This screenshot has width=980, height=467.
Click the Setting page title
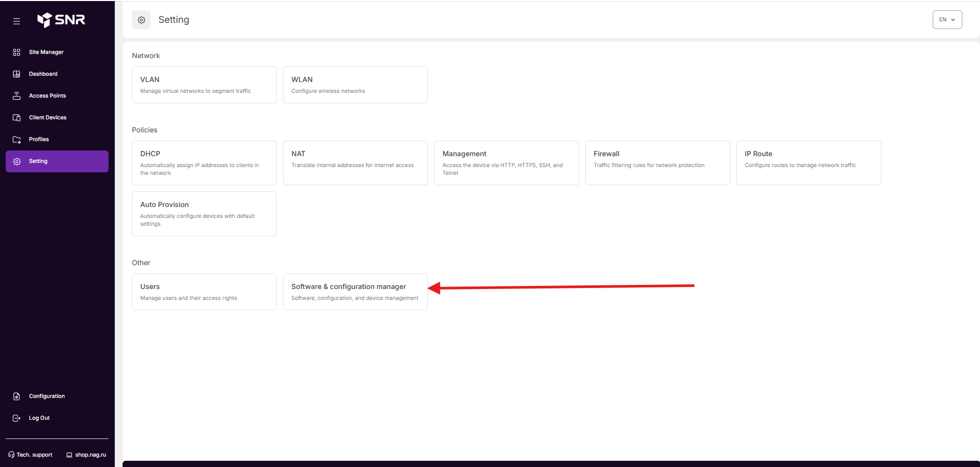173,20
